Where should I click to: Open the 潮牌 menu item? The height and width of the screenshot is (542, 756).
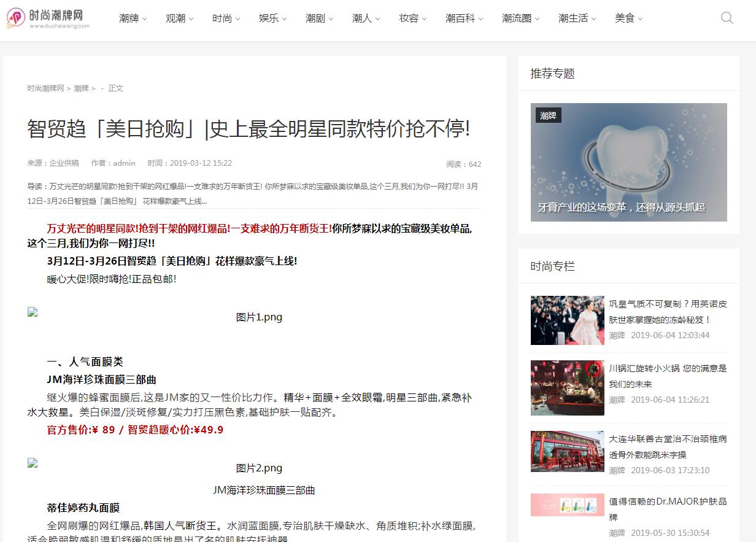[129, 18]
